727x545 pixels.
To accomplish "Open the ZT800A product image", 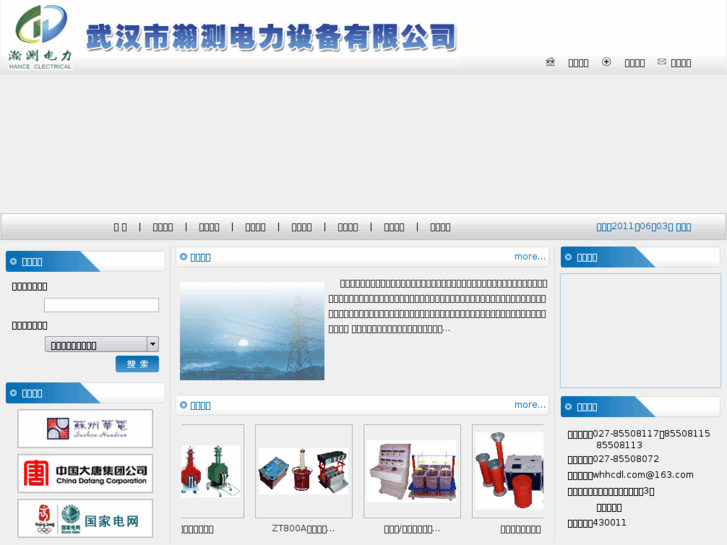I will [x=304, y=471].
